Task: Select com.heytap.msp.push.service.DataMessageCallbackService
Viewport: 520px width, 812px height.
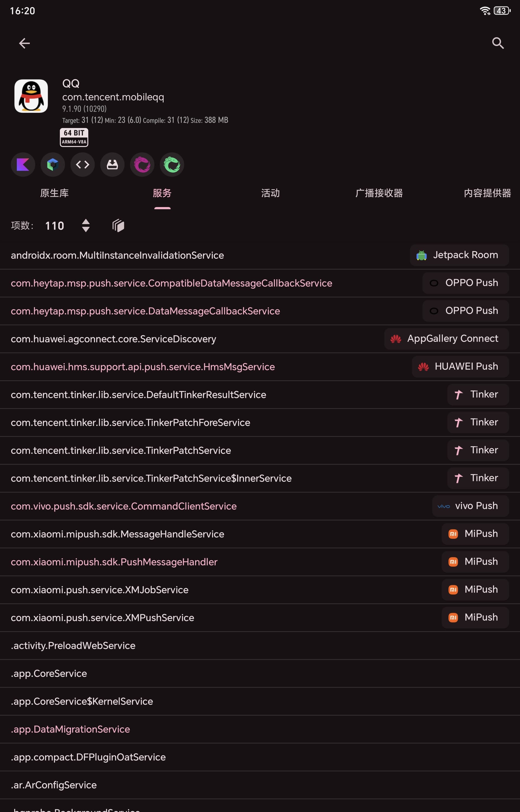Action: [x=260, y=311]
